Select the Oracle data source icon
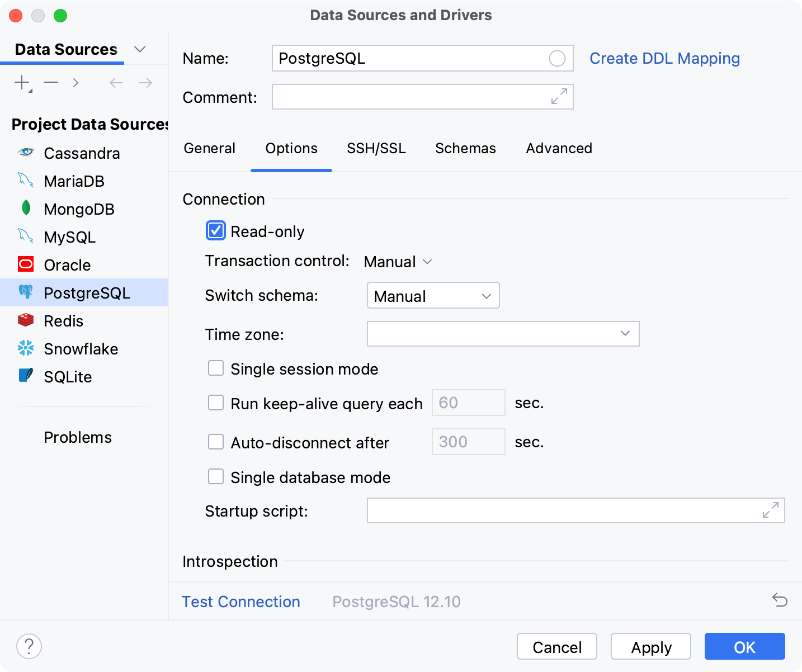 (x=26, y=264)
